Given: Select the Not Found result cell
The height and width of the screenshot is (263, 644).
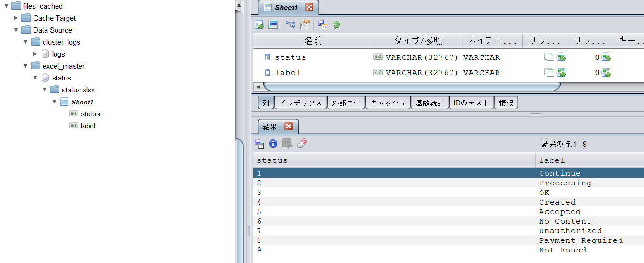Looking at the screenshot, I should coord(563,250).
